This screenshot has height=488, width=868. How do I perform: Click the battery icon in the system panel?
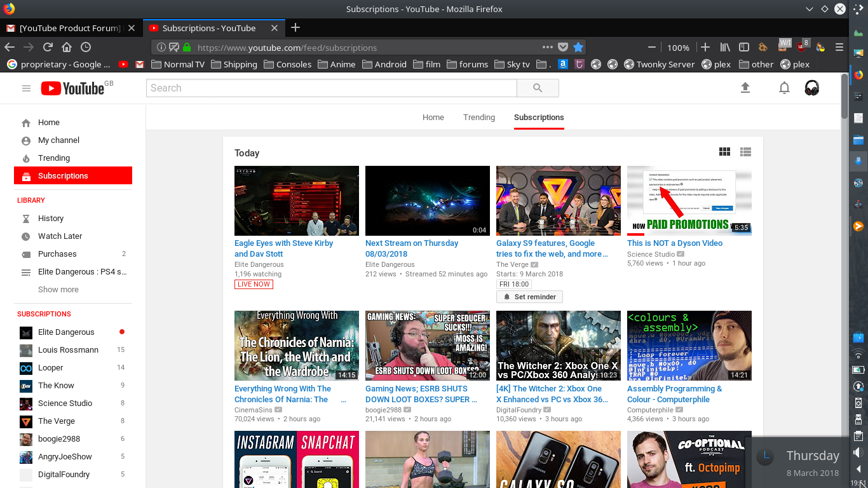[858, 370]
